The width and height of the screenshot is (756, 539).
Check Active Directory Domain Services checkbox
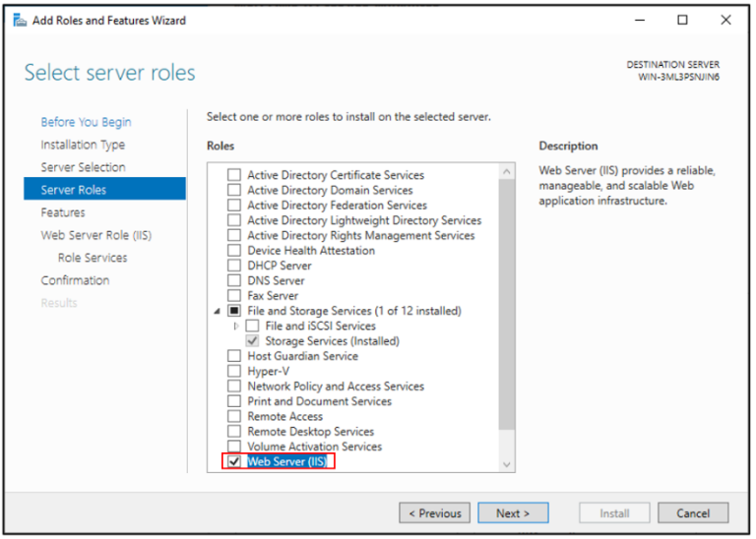coord(234,190)
